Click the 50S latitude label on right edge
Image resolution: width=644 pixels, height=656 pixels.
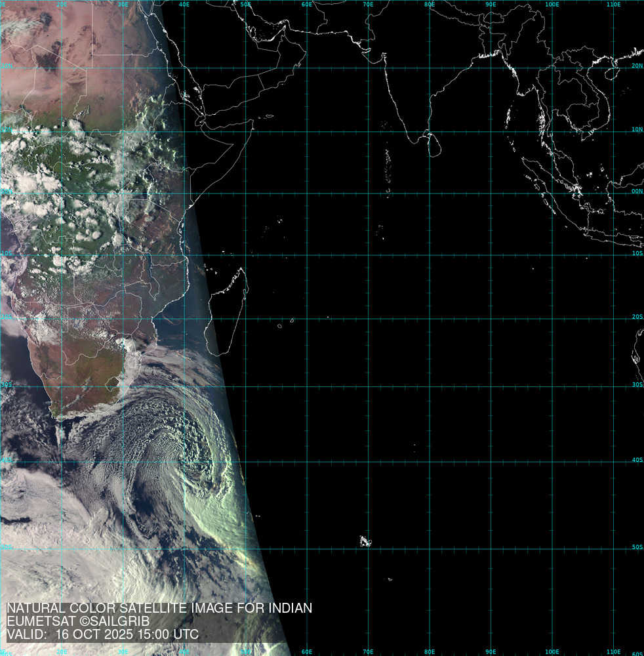[x=637, y=547]
